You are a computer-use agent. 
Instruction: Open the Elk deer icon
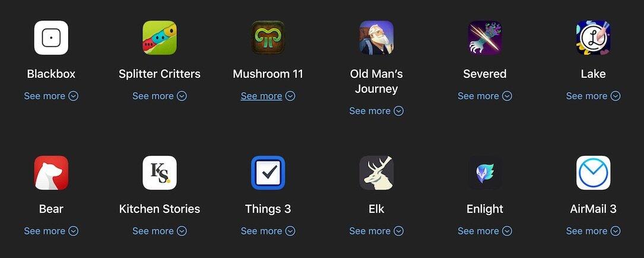click(376, 173)
